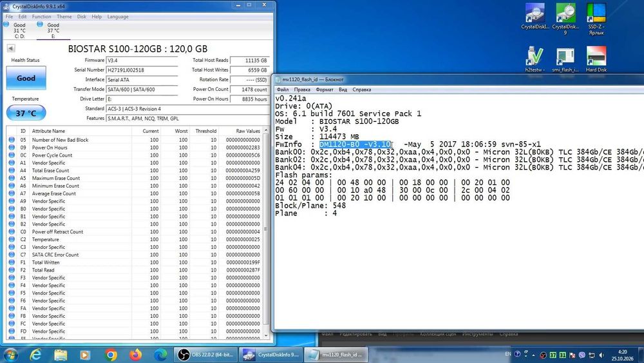Viewport: 644px width, 363px height.
Task: Click the Serial Number field
Action: tap(142, 70)
